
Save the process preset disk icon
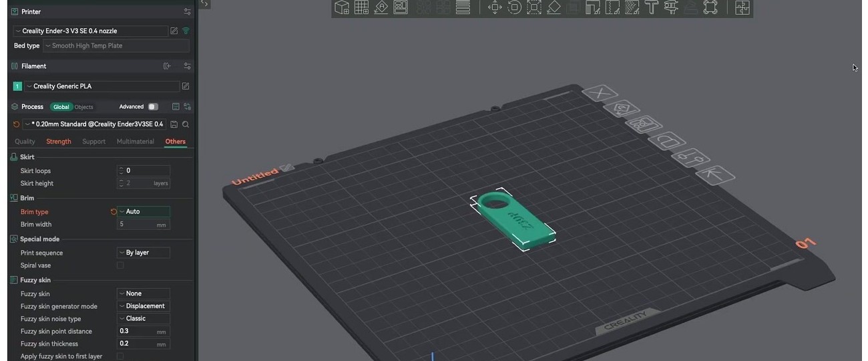coord(174,124)
